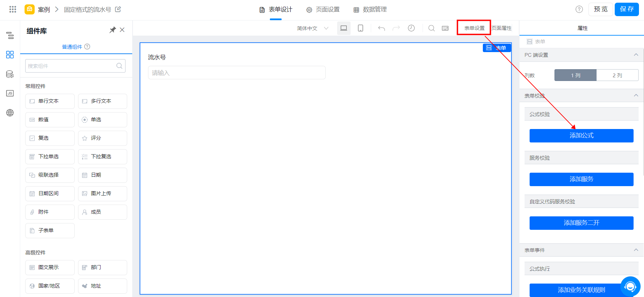
Task: Open the app grid launcher icon
Action: click(x=13, y=9)
